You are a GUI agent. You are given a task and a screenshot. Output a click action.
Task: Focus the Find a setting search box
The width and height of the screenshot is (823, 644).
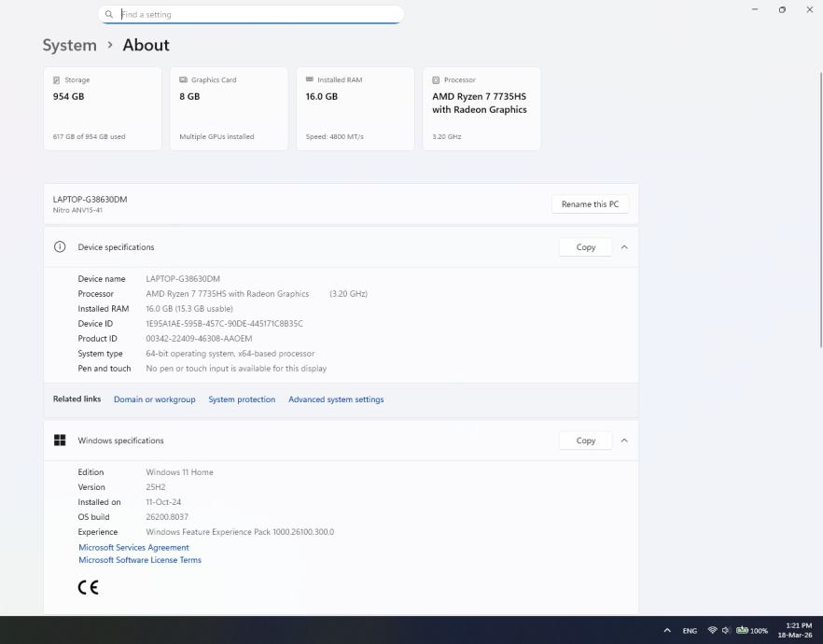[251, 14]
